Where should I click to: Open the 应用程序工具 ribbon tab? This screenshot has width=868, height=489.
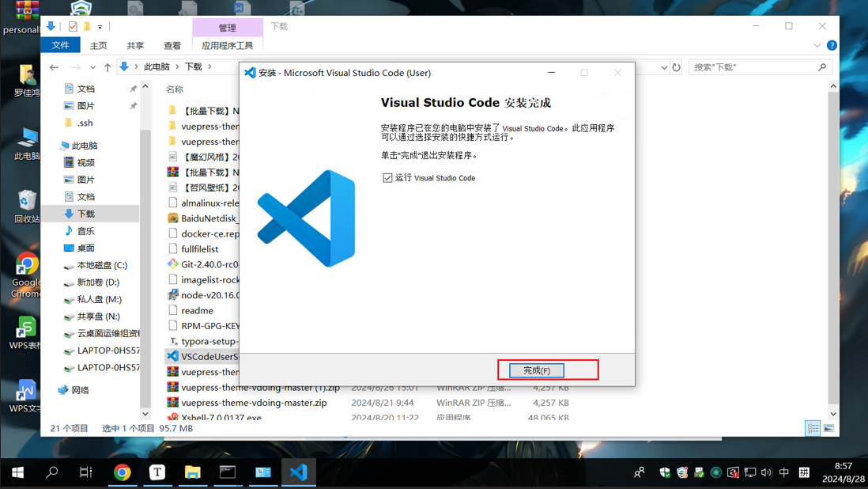(x=228, y=45)
